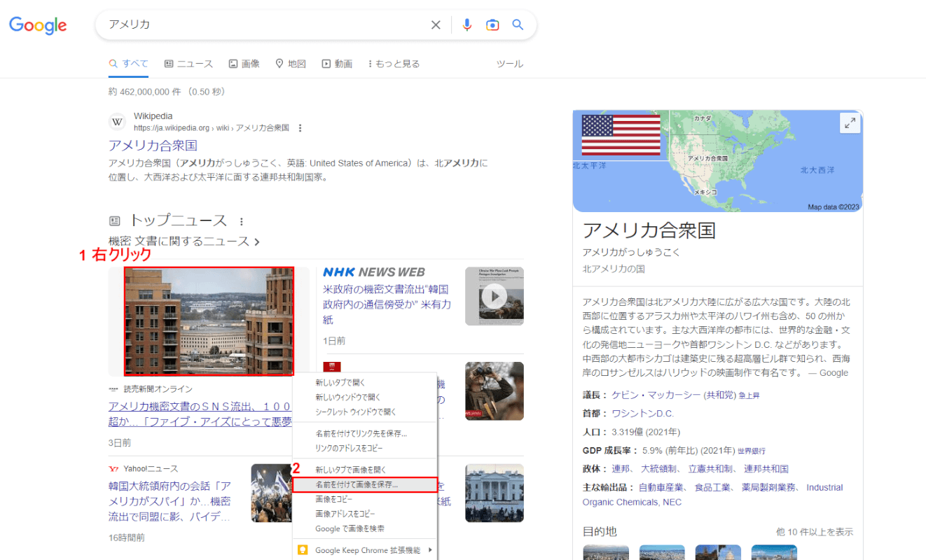Switch to the 動画 tab
The image size is (926, 560).
337,64
